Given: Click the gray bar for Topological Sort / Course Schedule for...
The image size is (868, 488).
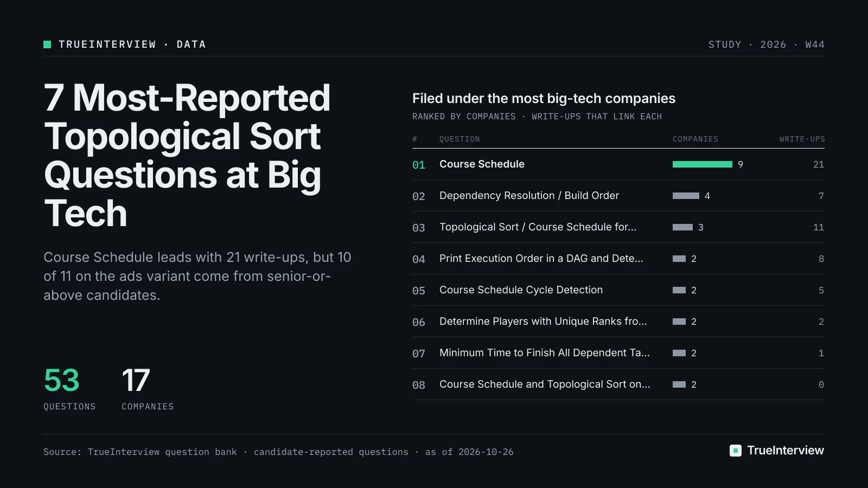Looking at the screenshot, I should click(682, 227).
